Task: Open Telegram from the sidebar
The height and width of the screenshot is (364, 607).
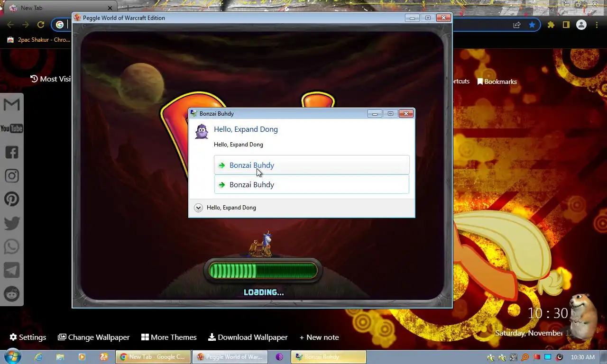Action: (12, 270)
